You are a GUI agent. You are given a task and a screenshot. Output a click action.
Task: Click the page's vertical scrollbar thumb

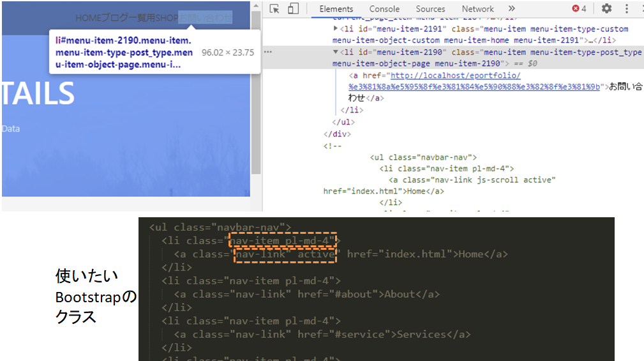256,93
